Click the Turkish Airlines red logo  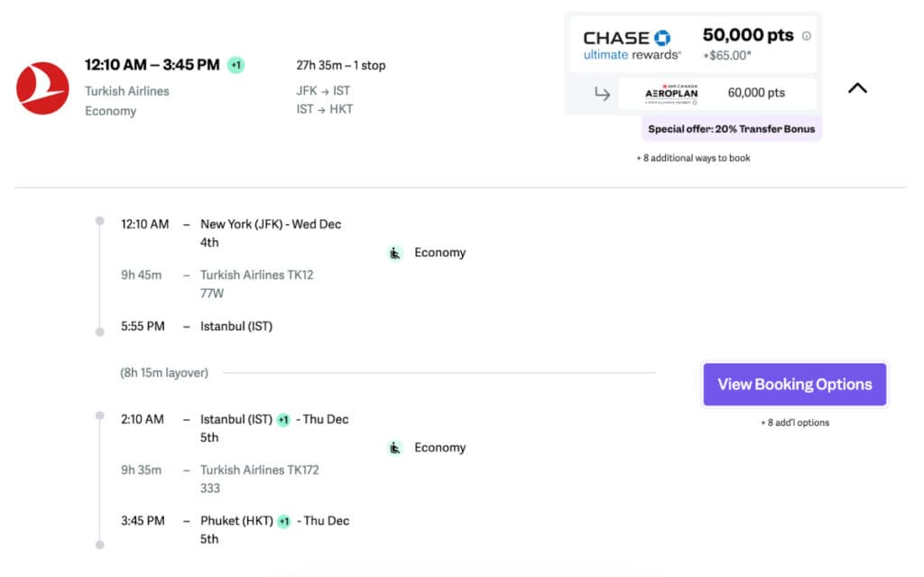42,88
